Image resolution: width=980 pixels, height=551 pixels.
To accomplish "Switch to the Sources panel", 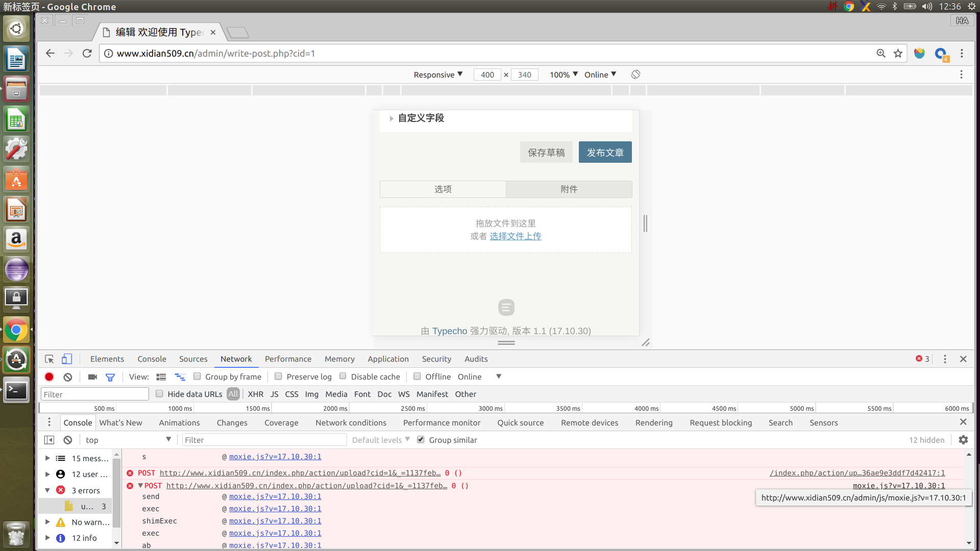I will tap(193, 359).
